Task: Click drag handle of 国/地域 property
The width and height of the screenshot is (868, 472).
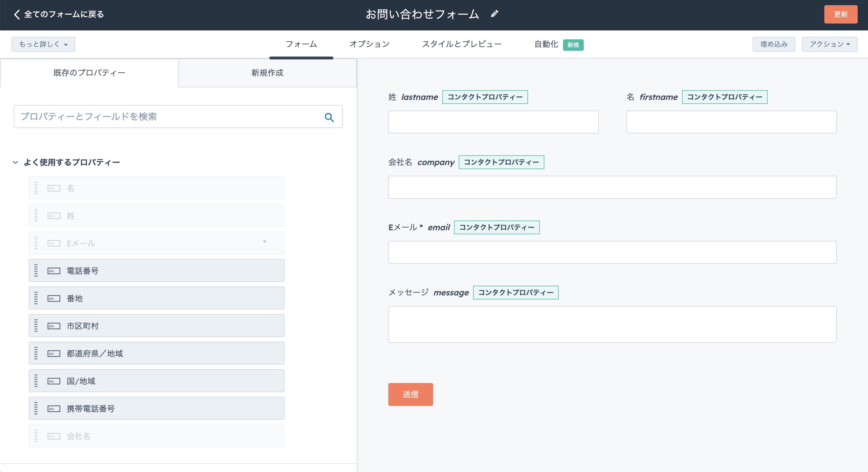Action: pos(36,381)
